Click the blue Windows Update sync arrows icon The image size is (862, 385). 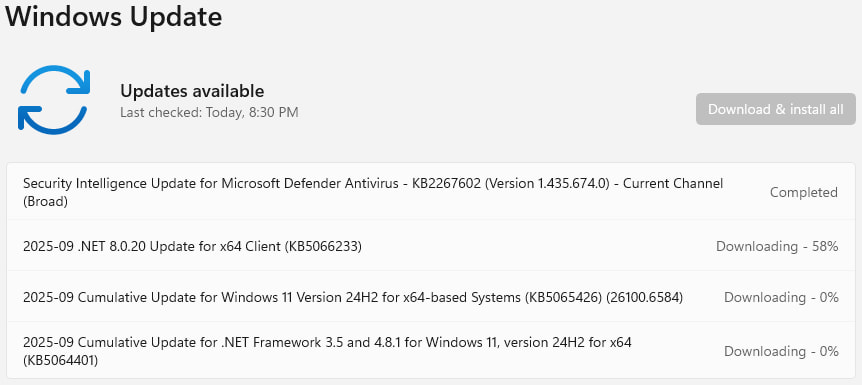coord(54,100)
